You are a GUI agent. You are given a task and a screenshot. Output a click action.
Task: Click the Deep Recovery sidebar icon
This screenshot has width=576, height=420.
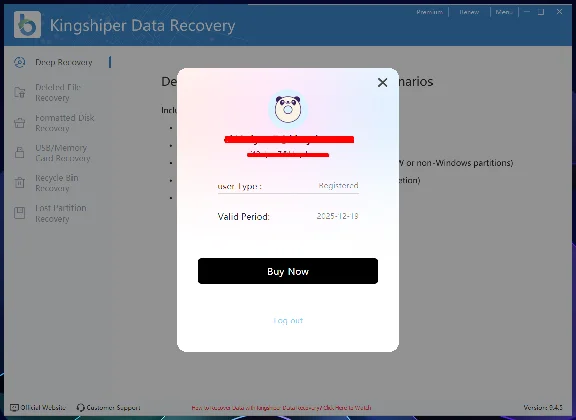click(x=19, y=62)
